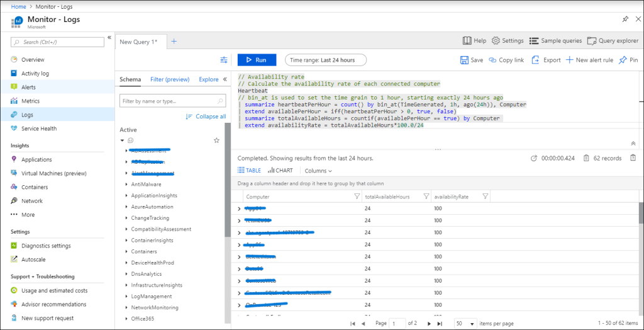
Task: Collapse the query editor with double chevron
Action: [x=633, y=143]
